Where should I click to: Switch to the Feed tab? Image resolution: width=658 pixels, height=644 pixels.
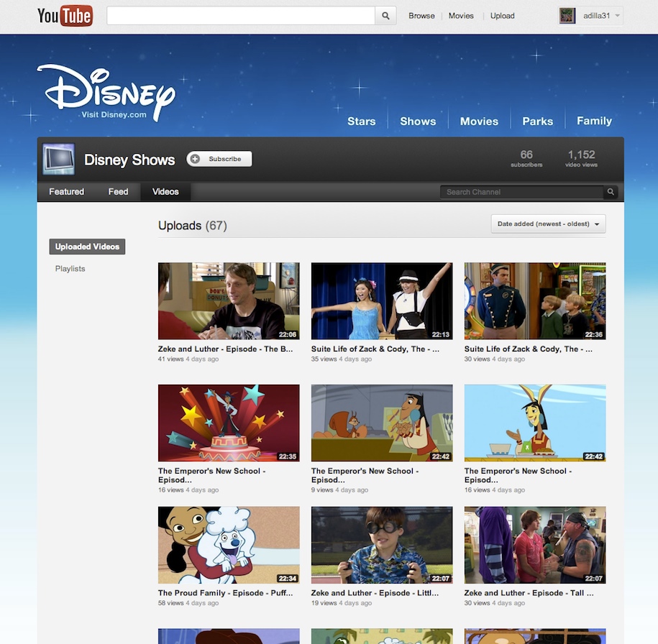coord(119,192)
